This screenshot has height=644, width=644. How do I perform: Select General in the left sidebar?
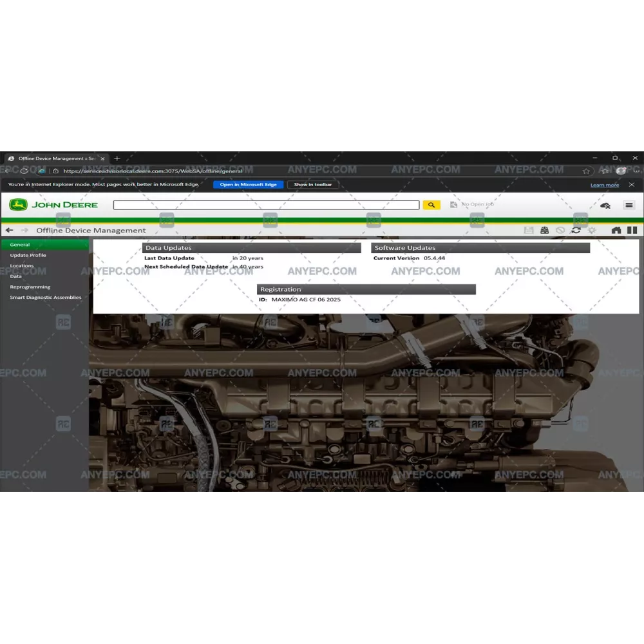(x=20, y=245)
